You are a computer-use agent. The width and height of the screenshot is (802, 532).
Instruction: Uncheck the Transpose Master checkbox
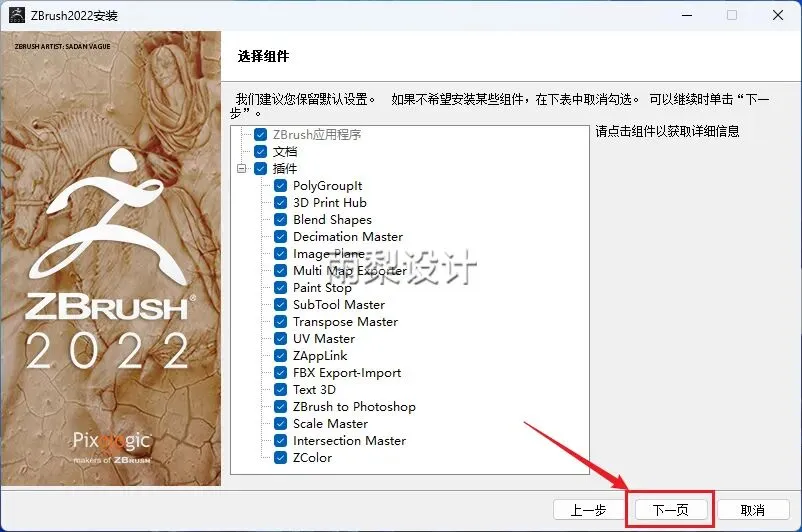coord(280,321)
